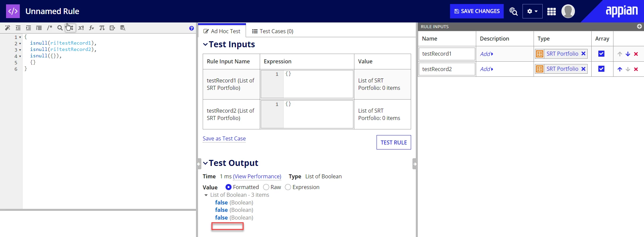Open the settings gear dropdown
This screenshot has width=644, height=237.
pos(533,11)
